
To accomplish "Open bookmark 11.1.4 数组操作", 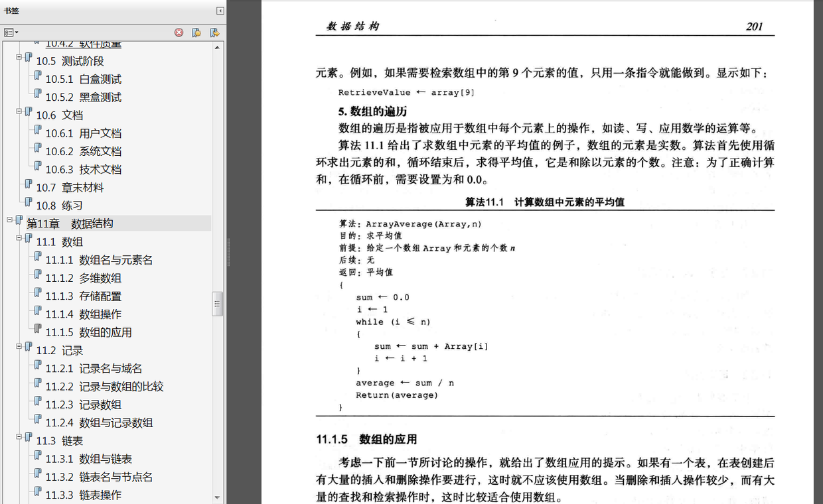I will click(x=83, y=314).
